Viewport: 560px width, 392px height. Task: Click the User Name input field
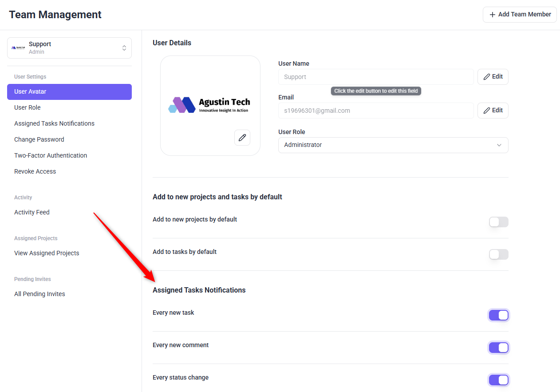375,77
